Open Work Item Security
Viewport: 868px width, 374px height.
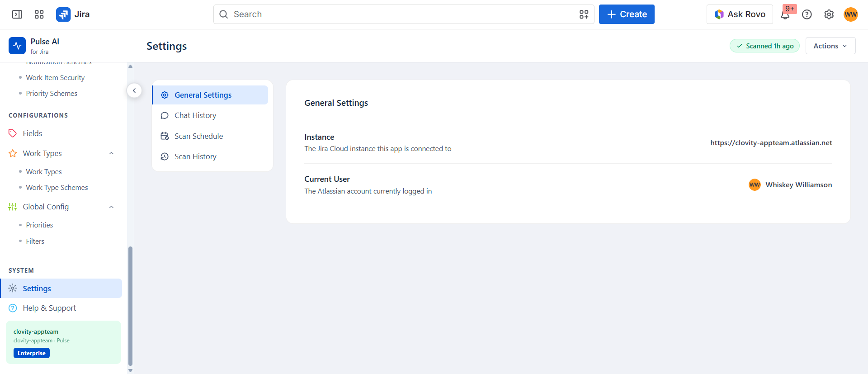[55, 78]
